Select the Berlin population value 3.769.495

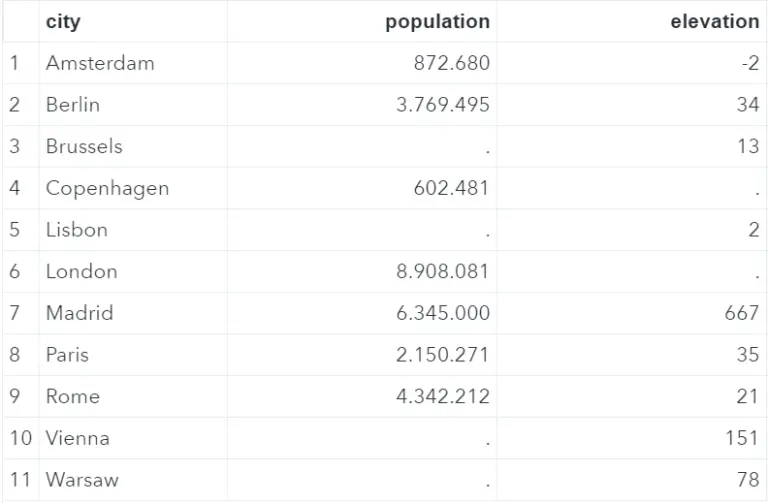(443, 105)
